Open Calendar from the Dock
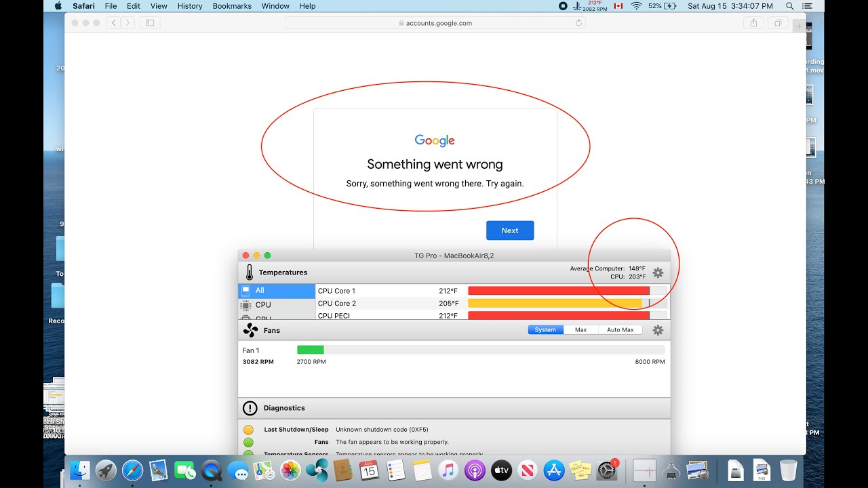The height and width of the screenshot is (488, 868). coord(369,470)
